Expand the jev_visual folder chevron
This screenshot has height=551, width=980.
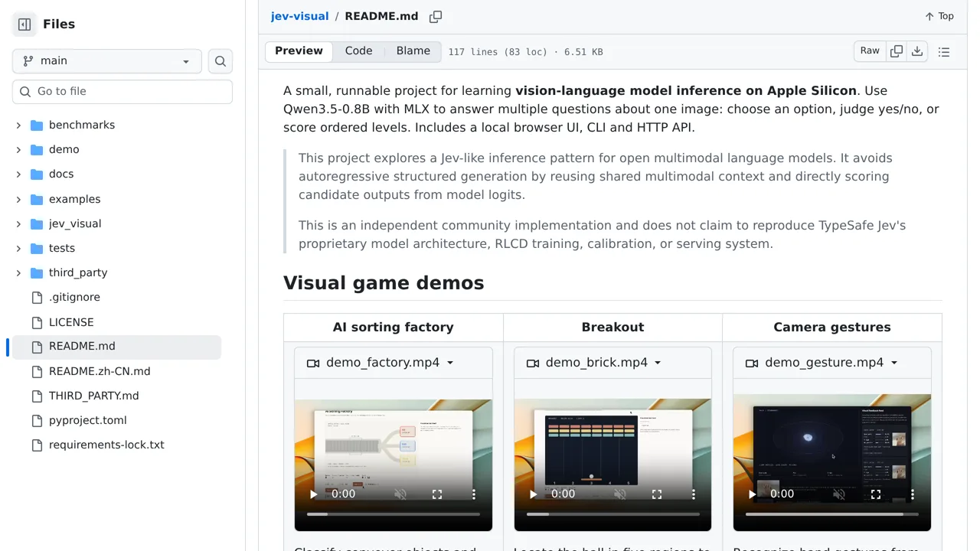click(x=18, y=223)
